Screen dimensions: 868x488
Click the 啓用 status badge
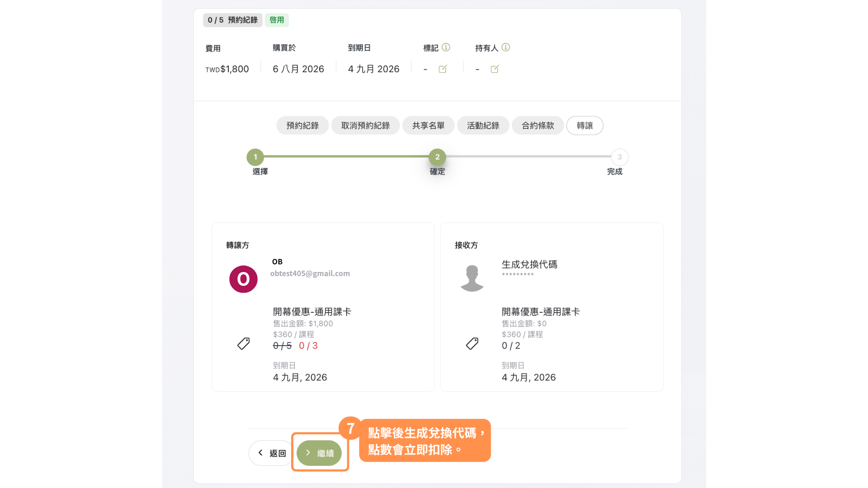coord(277,20)
